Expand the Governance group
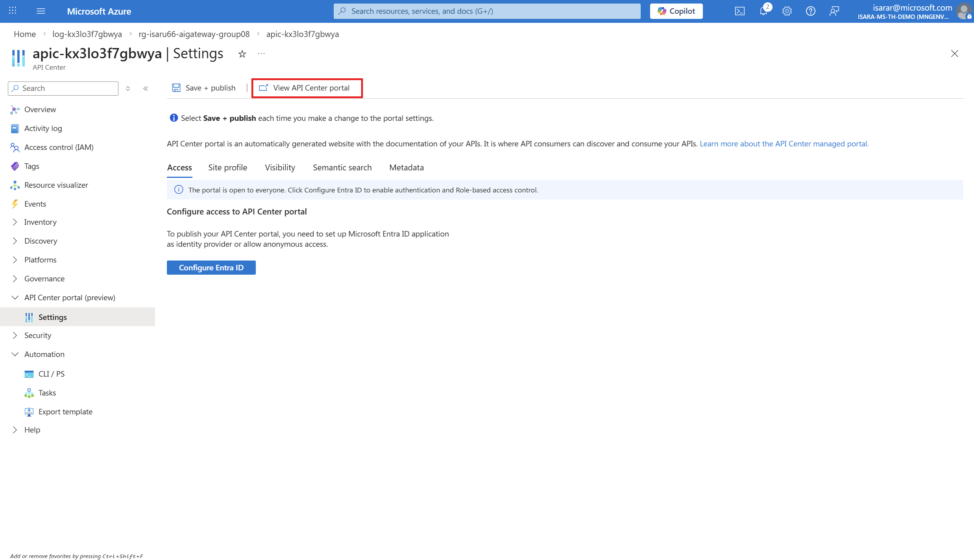Screen dimensions: 974x560 (x=15, y=279)
